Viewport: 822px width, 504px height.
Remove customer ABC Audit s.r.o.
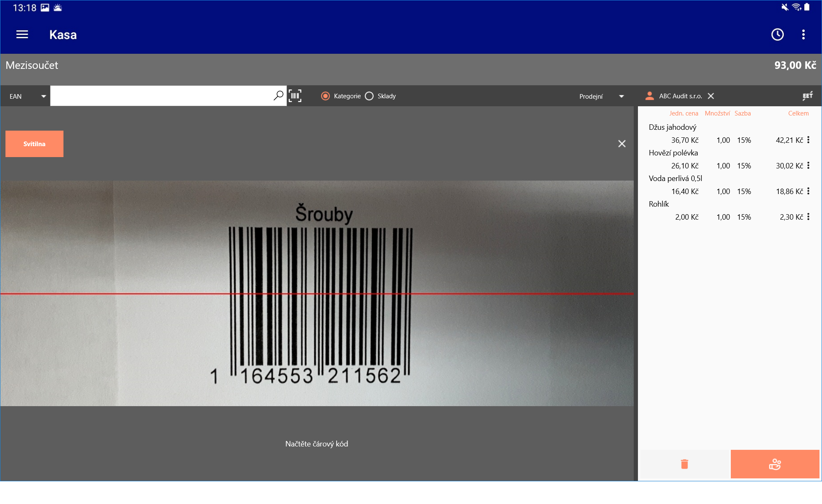pos(711,96)
